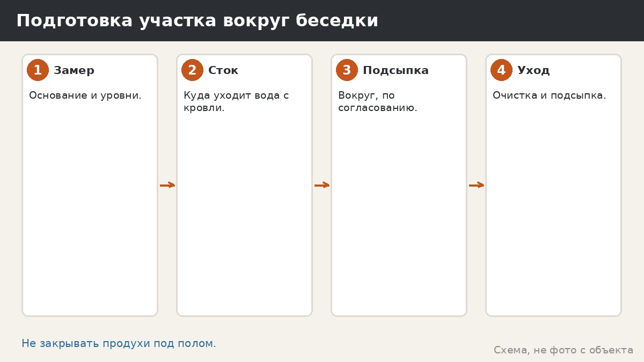644x362 pixels.
Task: Click the caption Схема, не фото с объекта
Action: [x=563, y=350]
